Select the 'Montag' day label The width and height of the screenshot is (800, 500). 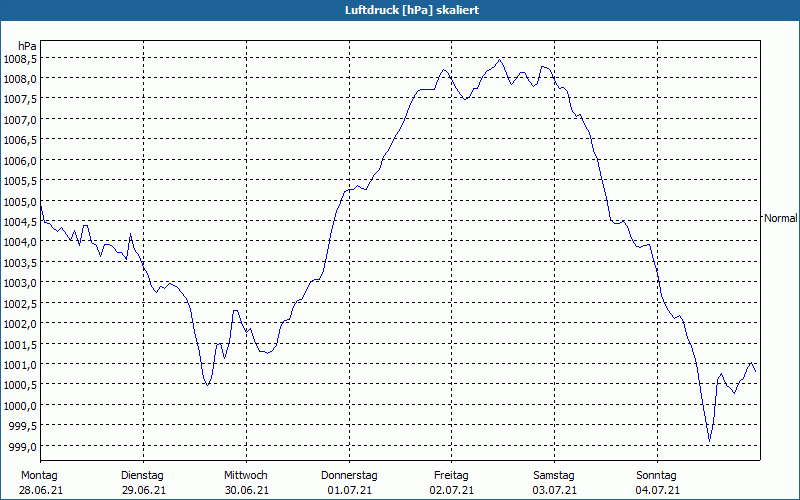click(39, 476)
